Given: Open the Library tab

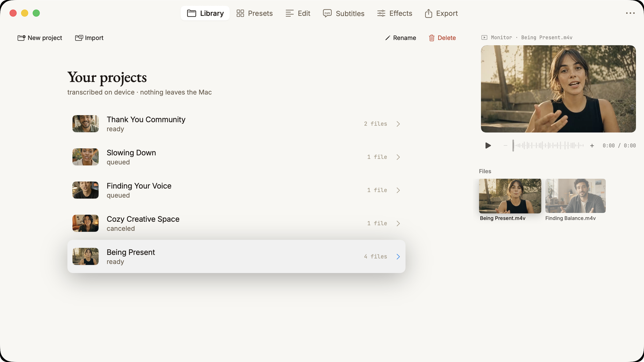Looking at the screenshot, I should [205, 13].
